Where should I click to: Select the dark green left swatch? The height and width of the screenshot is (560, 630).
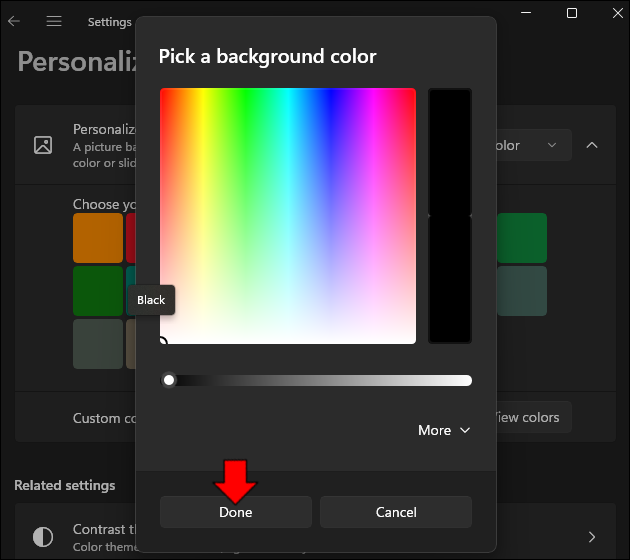[x=97, y=291]
